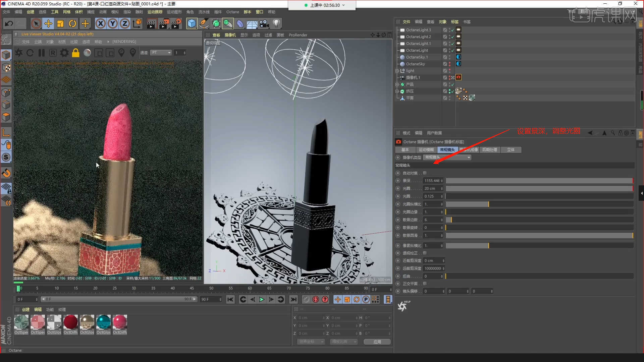Image resolution: width=644 pixels, height=362 pixels.
Task: Open the spline Pen tool
Action: tap(204, 23)
